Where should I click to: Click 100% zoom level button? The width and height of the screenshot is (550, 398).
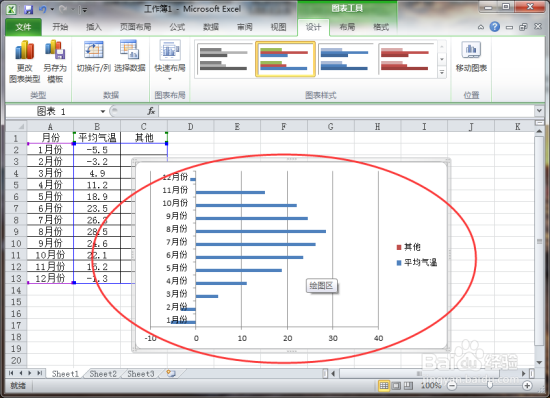pos(431,386)
